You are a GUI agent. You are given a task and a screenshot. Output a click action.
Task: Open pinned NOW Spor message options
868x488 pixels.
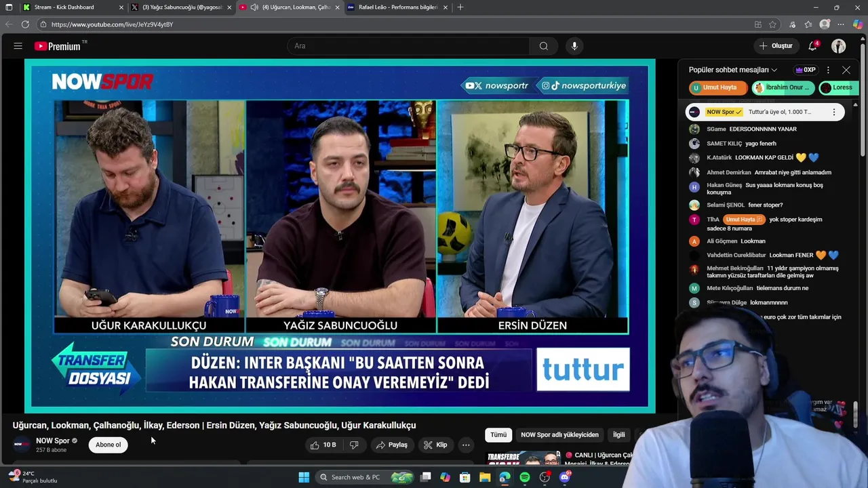[x=834, y=112]
